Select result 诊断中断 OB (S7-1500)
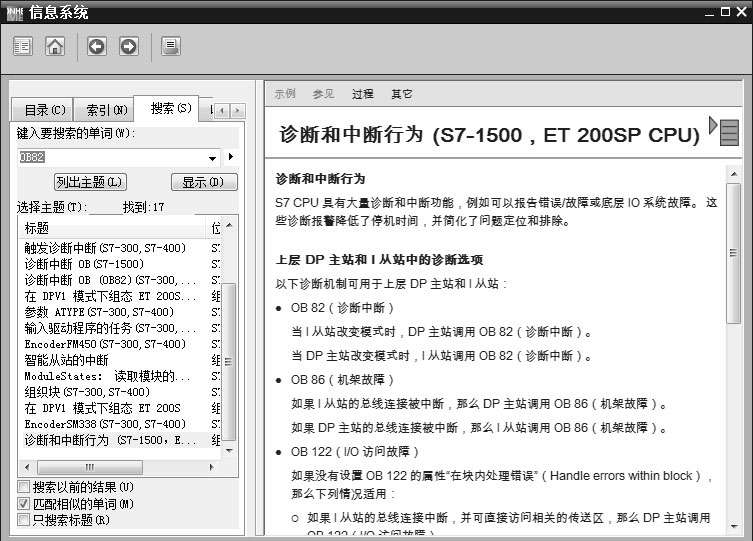 [x=84, y=264]
